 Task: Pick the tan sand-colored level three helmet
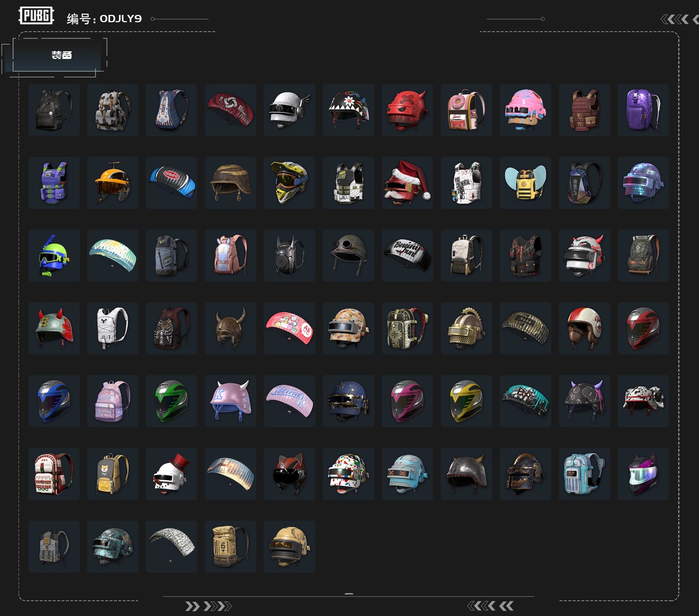click(x=289, y=547)
